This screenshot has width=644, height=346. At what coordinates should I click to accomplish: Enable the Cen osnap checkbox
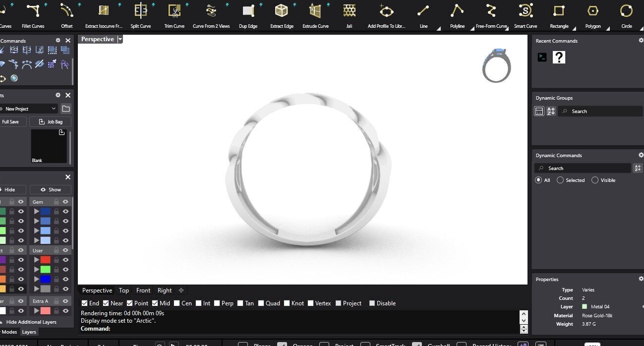coord(177,303)
